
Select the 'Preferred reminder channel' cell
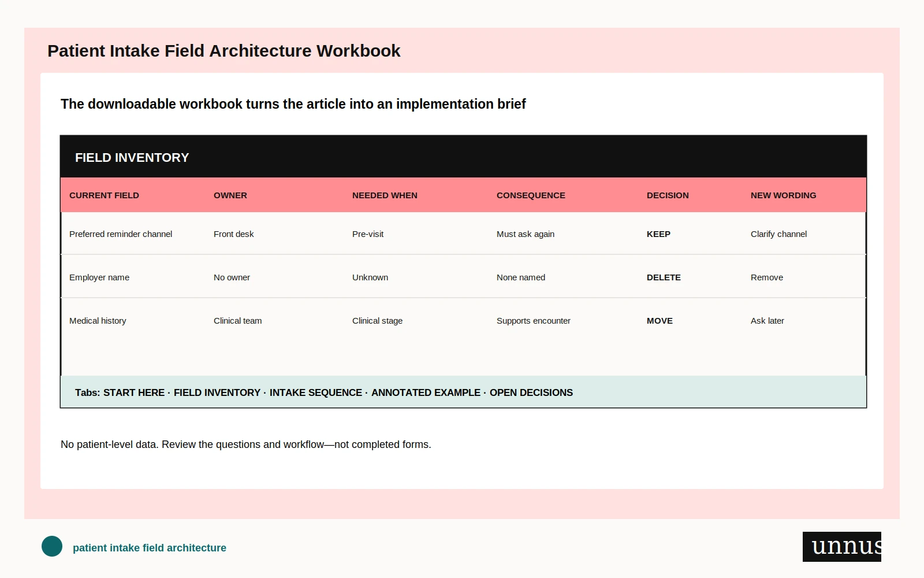click(121, 234)
